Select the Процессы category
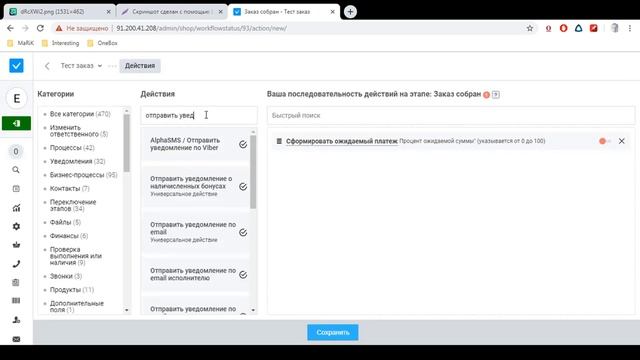This screenshot has width=640, height=360. [x=72, y=148]
